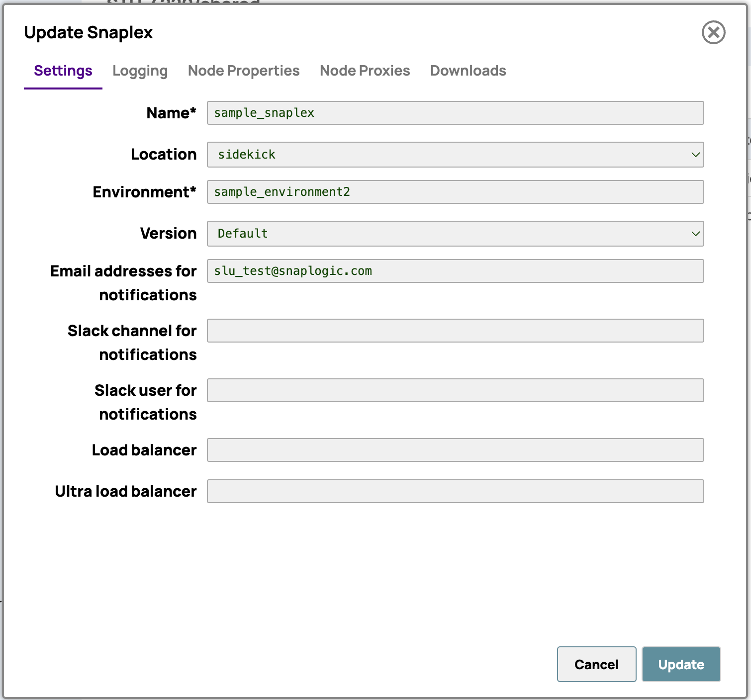Select the Load balancer input box
Viewport: 751px width, 700px height.
click(455, 450)
